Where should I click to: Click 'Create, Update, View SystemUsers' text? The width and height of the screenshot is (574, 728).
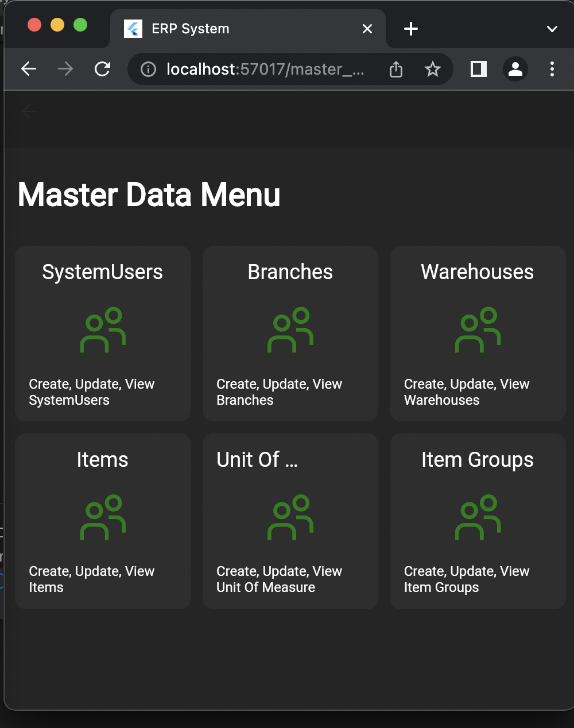(x=92, y=392)
